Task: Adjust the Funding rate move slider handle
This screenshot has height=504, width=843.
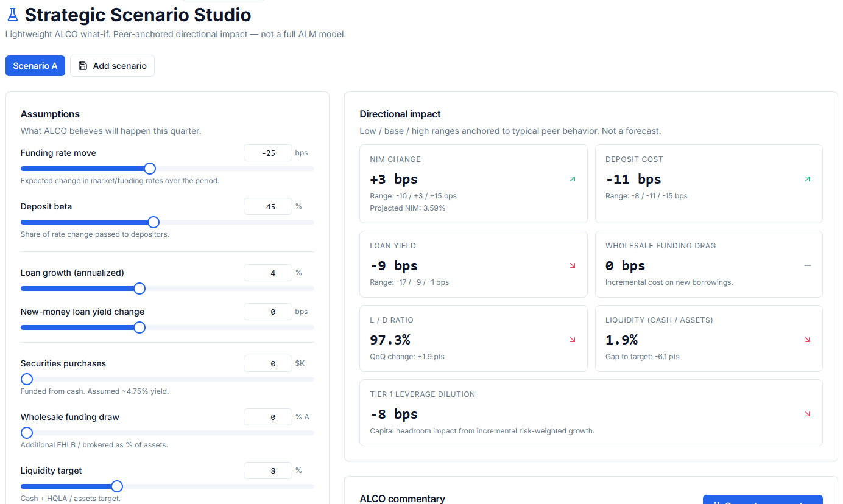Action: 149,169
